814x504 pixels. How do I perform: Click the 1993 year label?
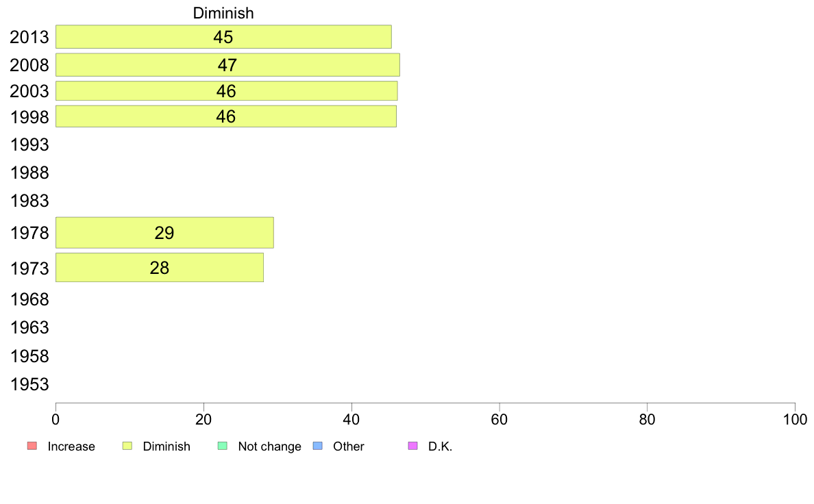tap(29, 144)
